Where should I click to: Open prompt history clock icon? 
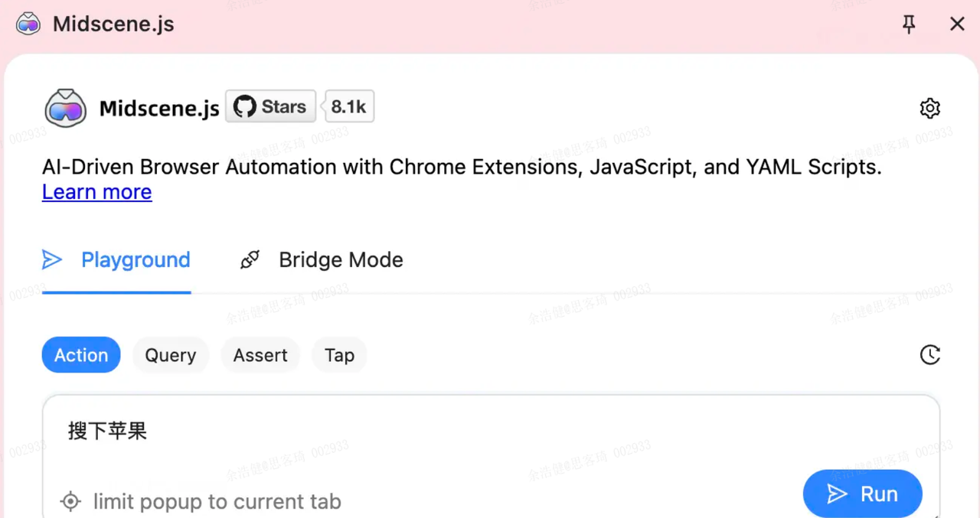coord(929,355)
